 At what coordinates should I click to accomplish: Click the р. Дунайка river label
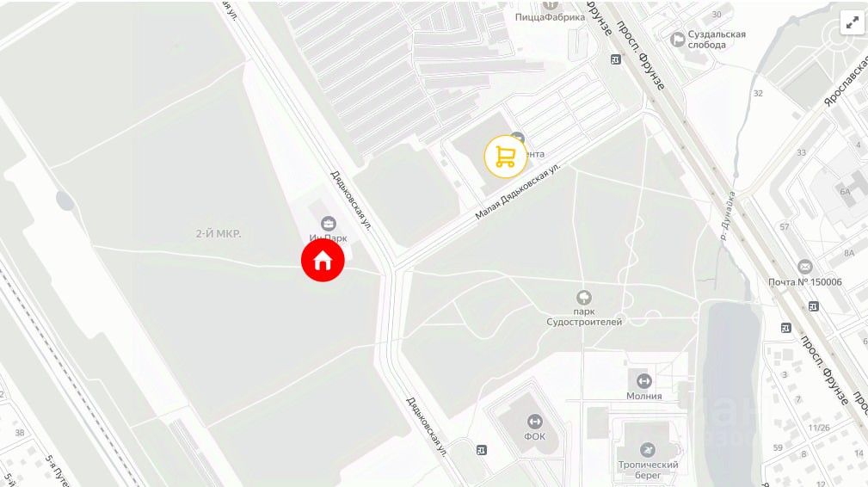[728, 215]
